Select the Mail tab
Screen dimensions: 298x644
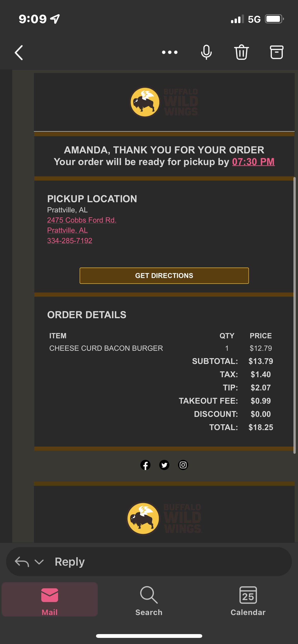coord(50,599)
